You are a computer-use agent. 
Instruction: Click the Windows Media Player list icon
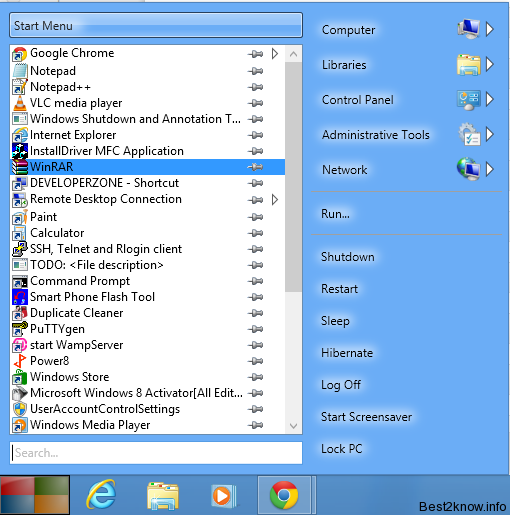coord(20,425)
